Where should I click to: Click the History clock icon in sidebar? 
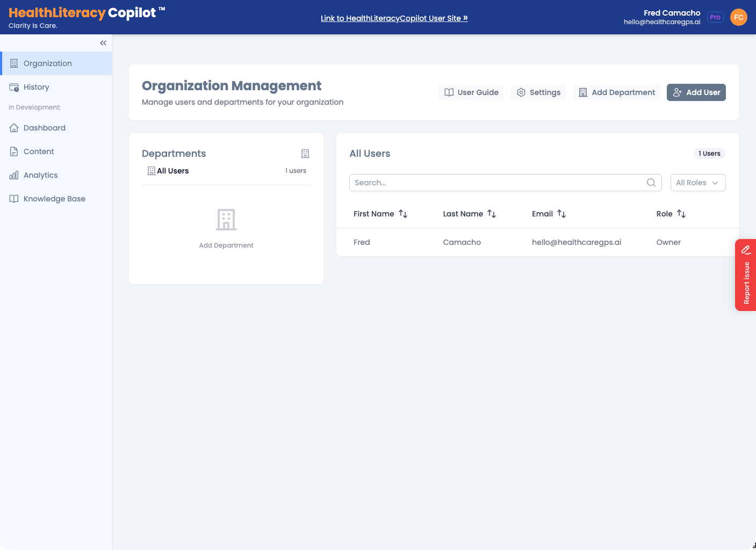click(14, 86)
